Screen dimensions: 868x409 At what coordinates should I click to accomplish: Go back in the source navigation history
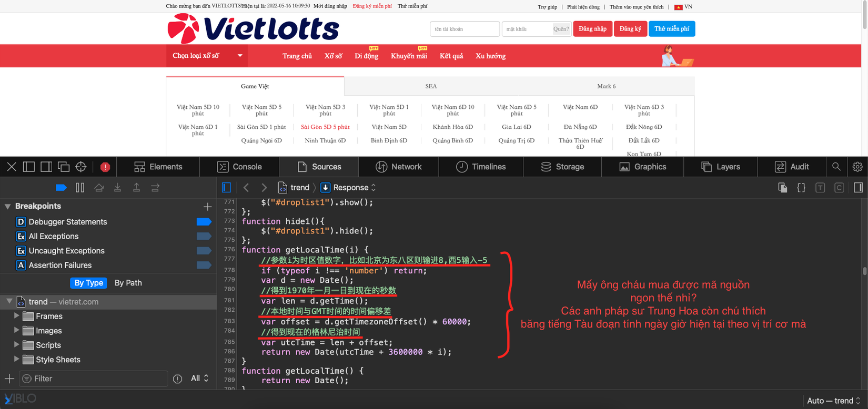(246, 188)
